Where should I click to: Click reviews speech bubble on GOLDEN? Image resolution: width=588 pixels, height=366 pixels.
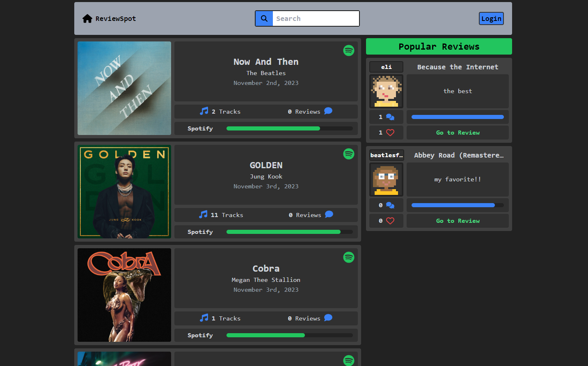(329, 214)
